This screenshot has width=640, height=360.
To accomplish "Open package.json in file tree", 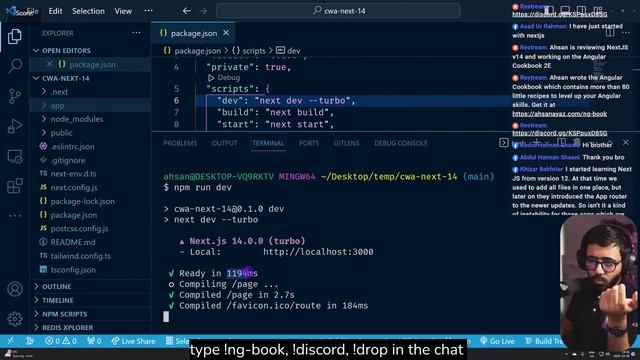I will tap(91, 215).
